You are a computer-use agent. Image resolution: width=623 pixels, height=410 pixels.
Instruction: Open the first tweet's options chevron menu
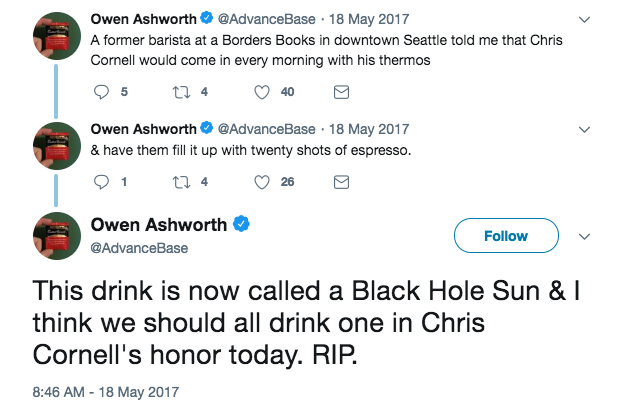tap(585, 18)
